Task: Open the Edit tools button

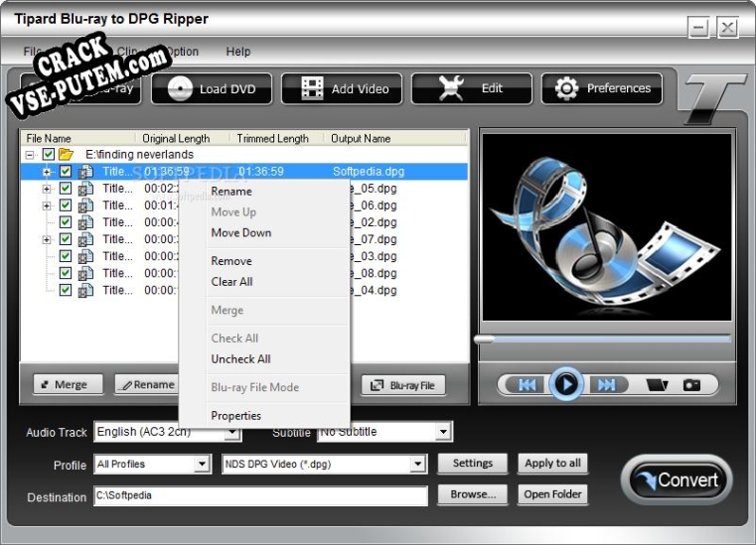Action: pos(472,88)
